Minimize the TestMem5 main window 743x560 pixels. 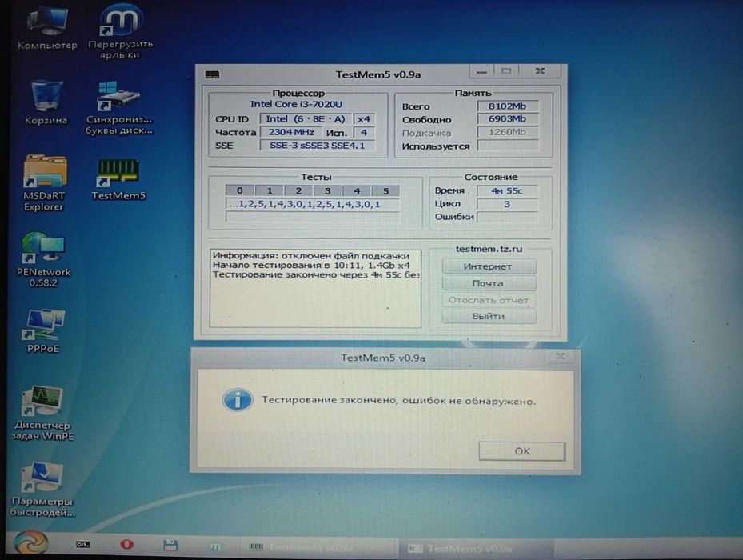[482, 71]
